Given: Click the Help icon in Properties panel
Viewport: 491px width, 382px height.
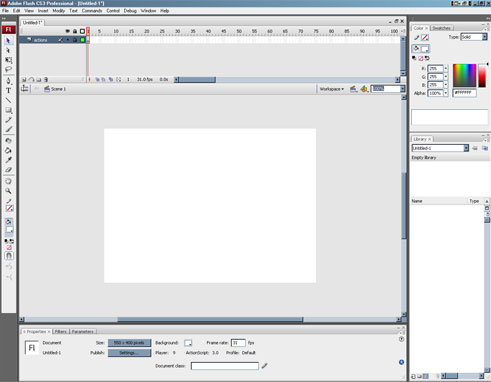Looking at the screenshot, I should coord(401,339).
